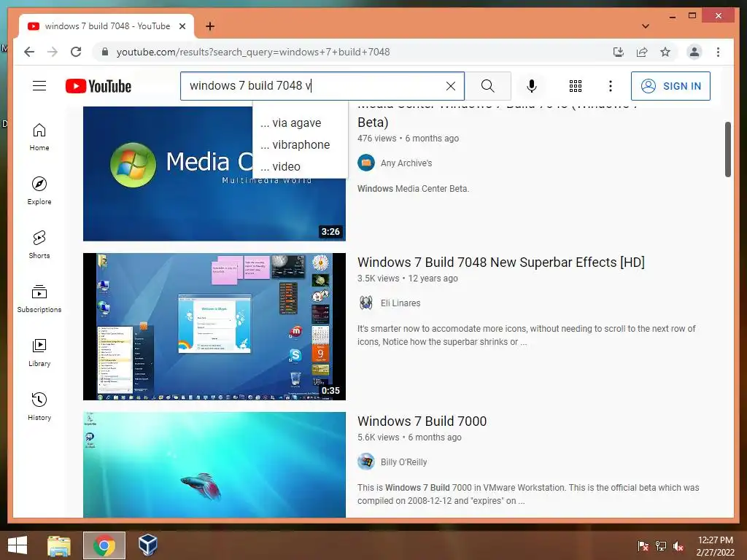Go back with the browser back arrow
Viewport: 747px width, 560px height.
click(x=29, y=52)
